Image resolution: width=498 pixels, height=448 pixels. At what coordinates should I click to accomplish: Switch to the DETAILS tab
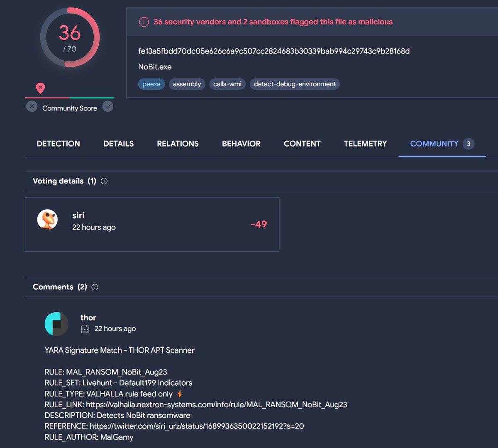(x=119, y=144)
